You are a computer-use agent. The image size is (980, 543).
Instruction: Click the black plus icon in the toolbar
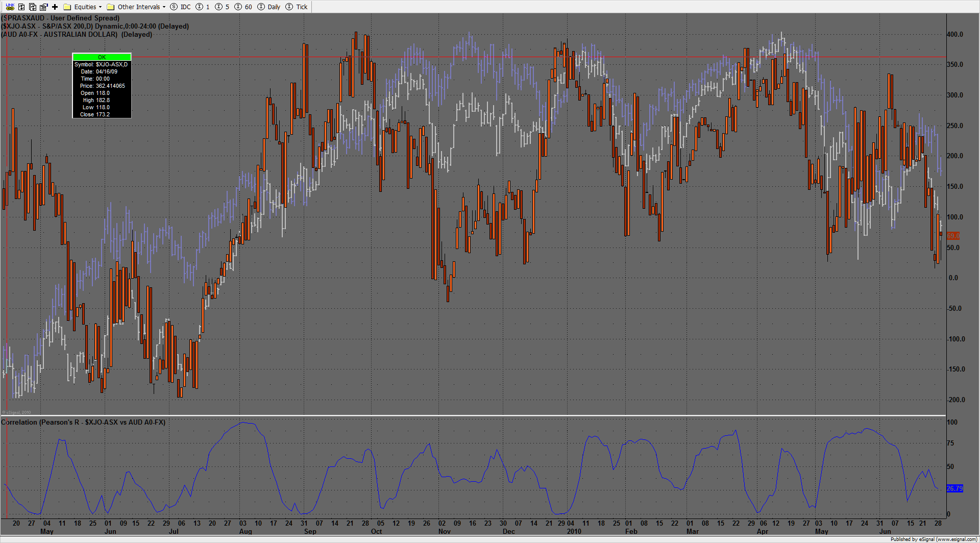[x=55, y=7]
